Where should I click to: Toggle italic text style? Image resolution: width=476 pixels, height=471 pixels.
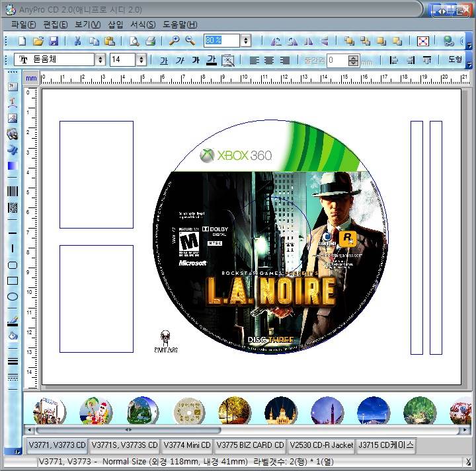[180, 61]
